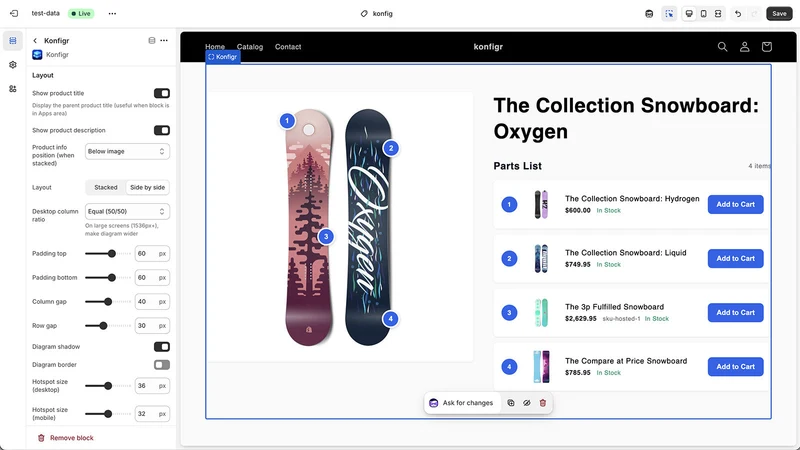The image size is (800, 450).
Task: Click the exit editor icon
Action: [x=14, y=13]
